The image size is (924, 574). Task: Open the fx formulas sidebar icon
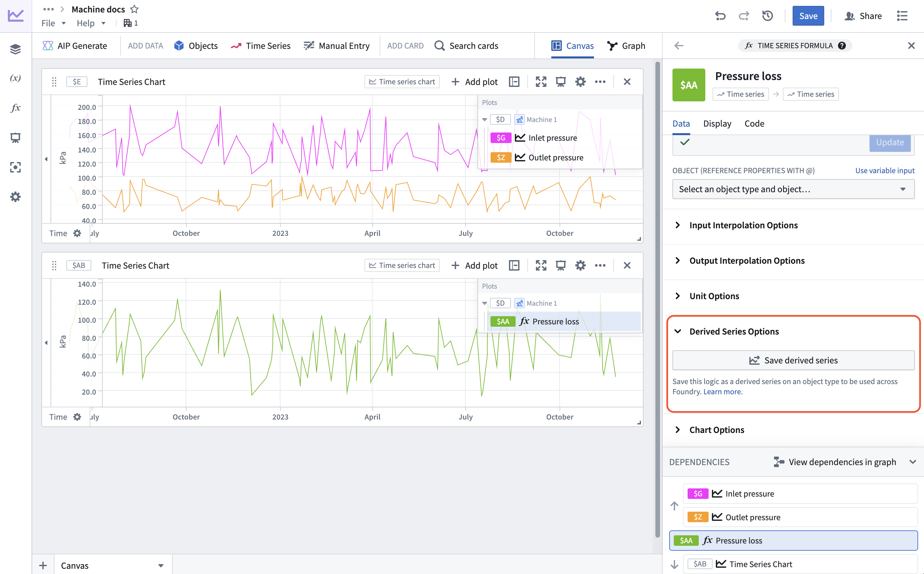pos(15,108)
